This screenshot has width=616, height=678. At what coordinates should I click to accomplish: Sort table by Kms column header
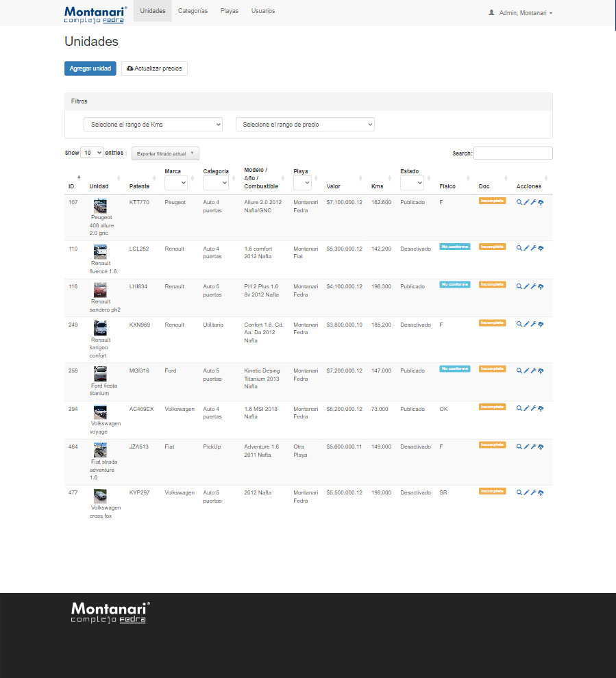pyautogui.click(x=378, y=186)
